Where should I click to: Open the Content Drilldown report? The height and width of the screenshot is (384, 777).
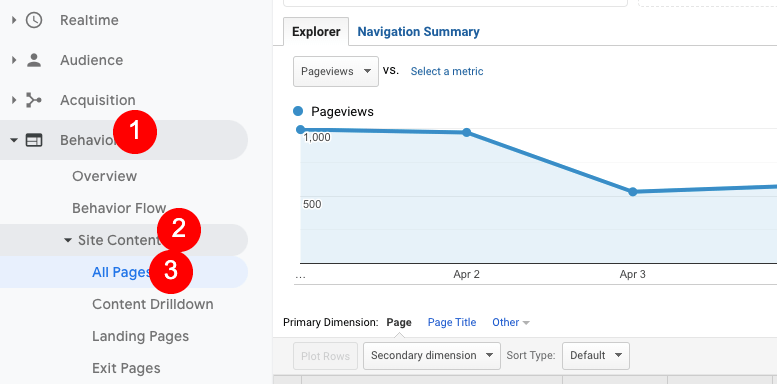coord(153,304)
